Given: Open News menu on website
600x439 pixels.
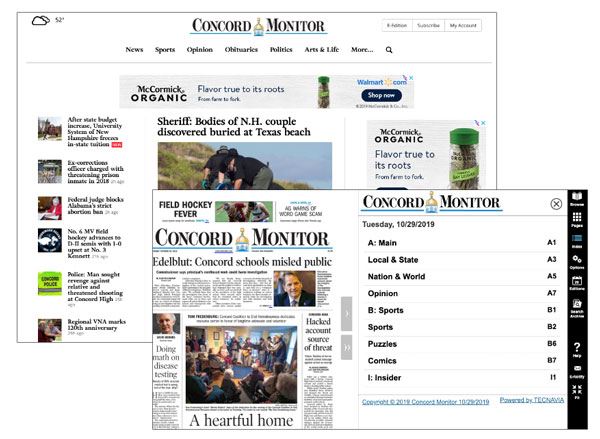Looking at the screenshot, I should click(x=134, y=49).
